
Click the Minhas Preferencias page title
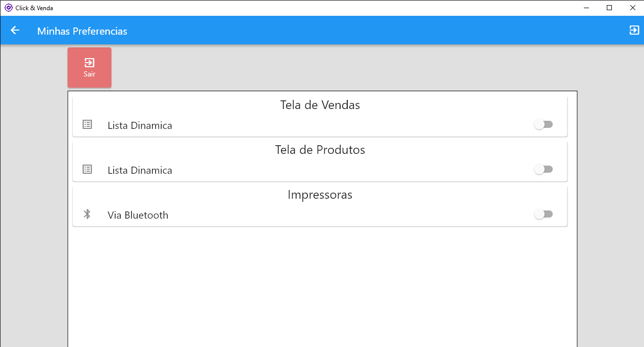[82, 31]
